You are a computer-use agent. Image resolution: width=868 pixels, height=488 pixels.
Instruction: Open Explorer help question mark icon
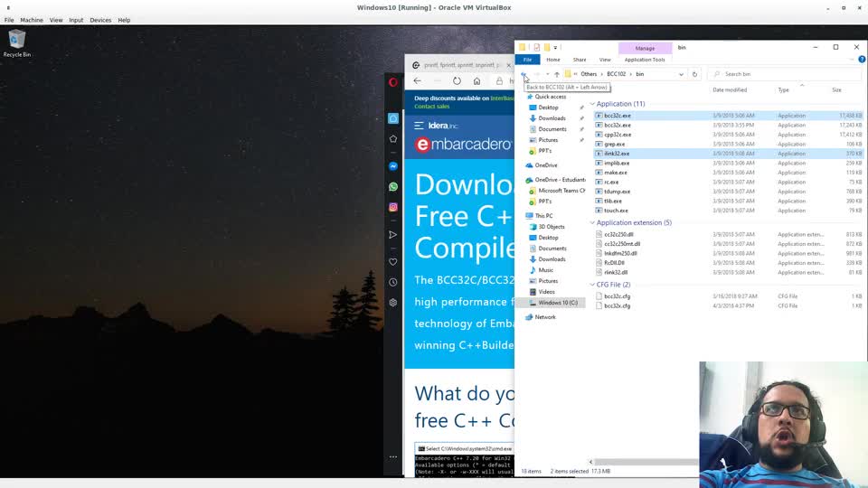click(x=862, y=60)
